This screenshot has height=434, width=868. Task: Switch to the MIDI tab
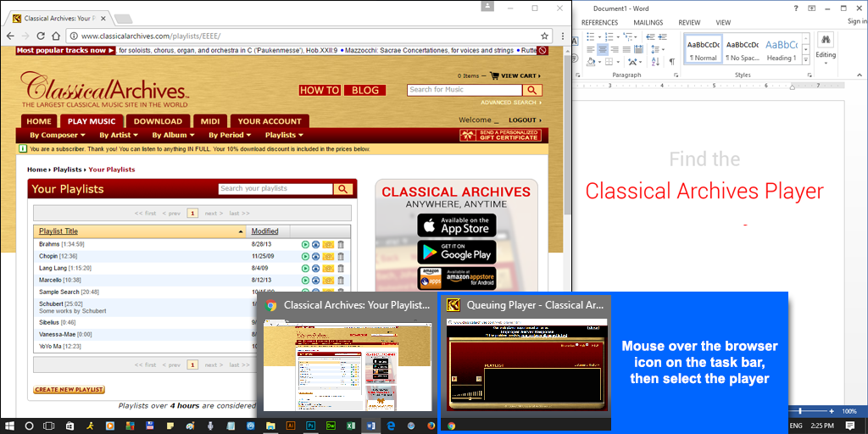tap(209, 121)
